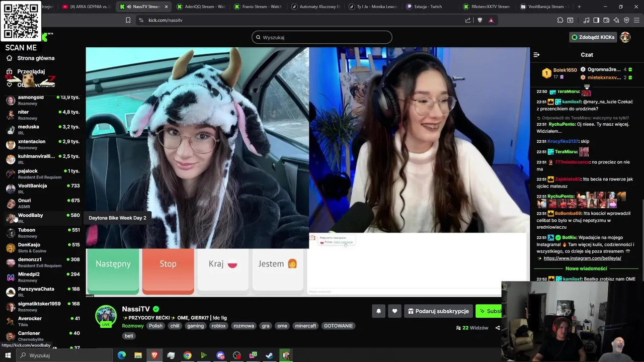Launch Microsoft Edge from taskbar
The height and width of the screenshot is (362, 644).
(122, 355)
